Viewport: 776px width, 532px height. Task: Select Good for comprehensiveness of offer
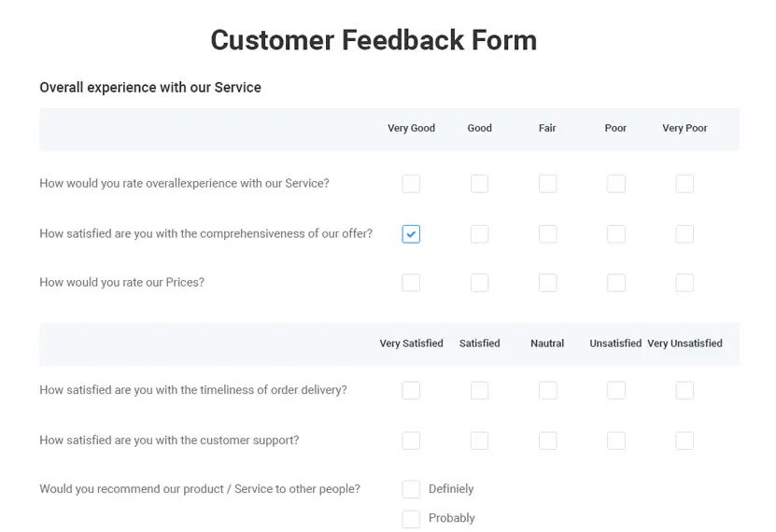(479, 234)
